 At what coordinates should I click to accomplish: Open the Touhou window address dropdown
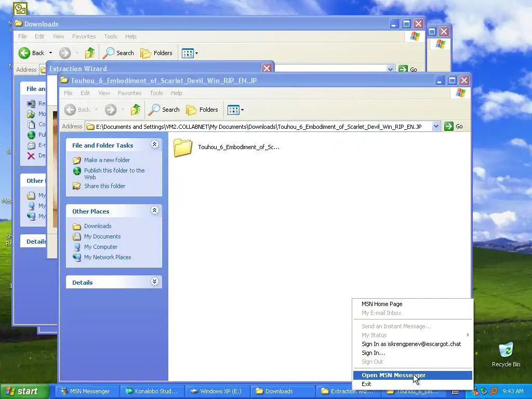tap(436, 126)
